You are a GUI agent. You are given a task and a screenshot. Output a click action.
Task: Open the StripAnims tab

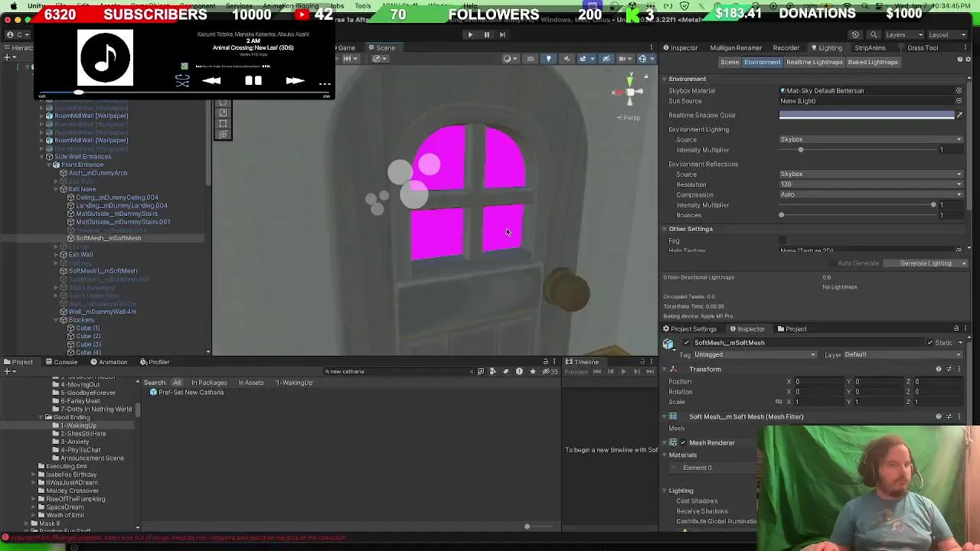click(870, 47)
